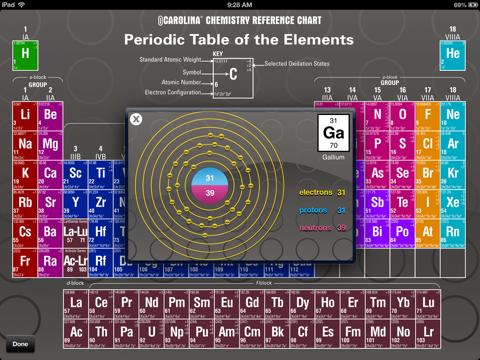Tap the Fluorine element tile
Screen dimensions: 480x360
click(428, 116)
